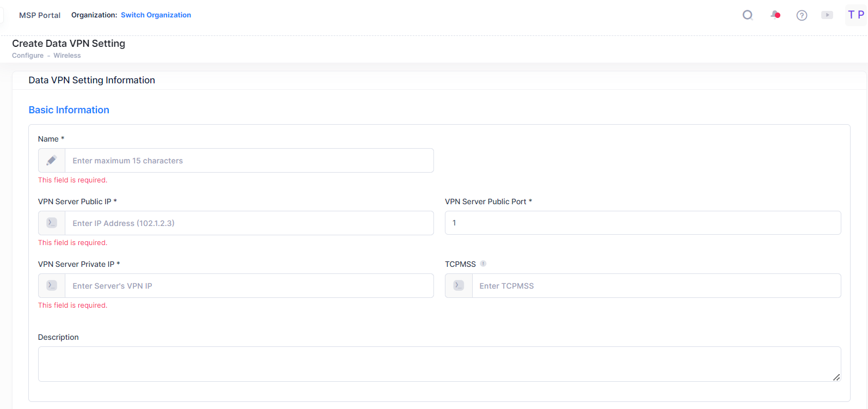Focus the VPN Server Private IP field
Viewport: 868px width, 409px height.
click(249, 286)
